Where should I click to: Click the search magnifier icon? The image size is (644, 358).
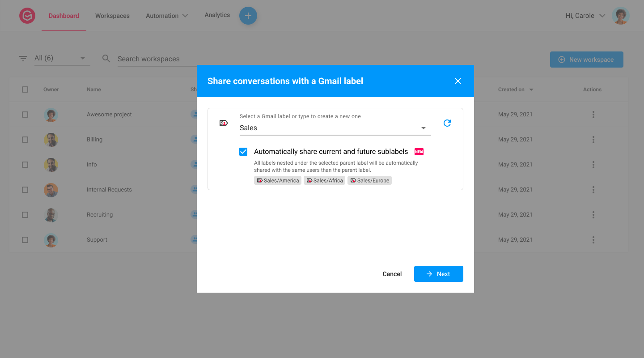point(106,59)
